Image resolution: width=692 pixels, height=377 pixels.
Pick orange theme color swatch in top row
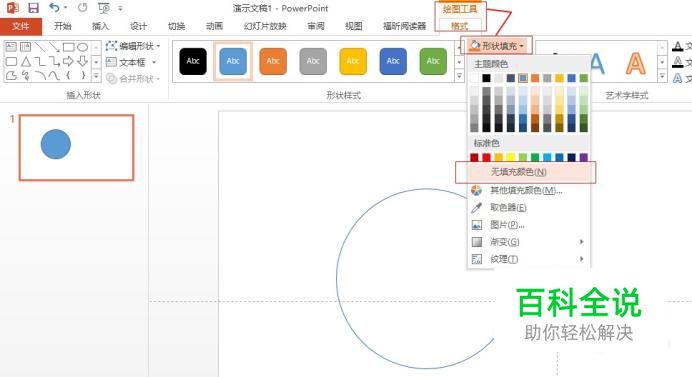coord(535,78)
